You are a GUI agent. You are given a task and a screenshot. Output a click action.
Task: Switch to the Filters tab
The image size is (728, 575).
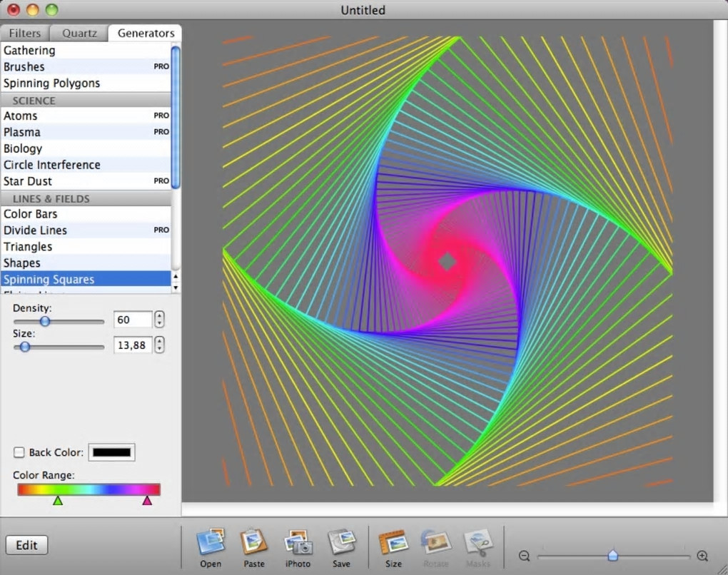point(25,33)
